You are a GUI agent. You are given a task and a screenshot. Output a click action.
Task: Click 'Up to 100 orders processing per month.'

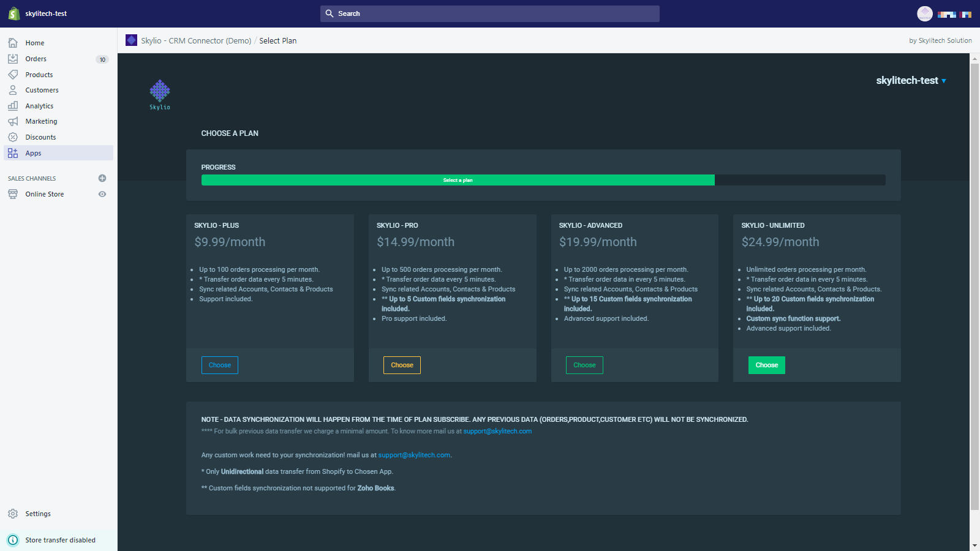259,269
